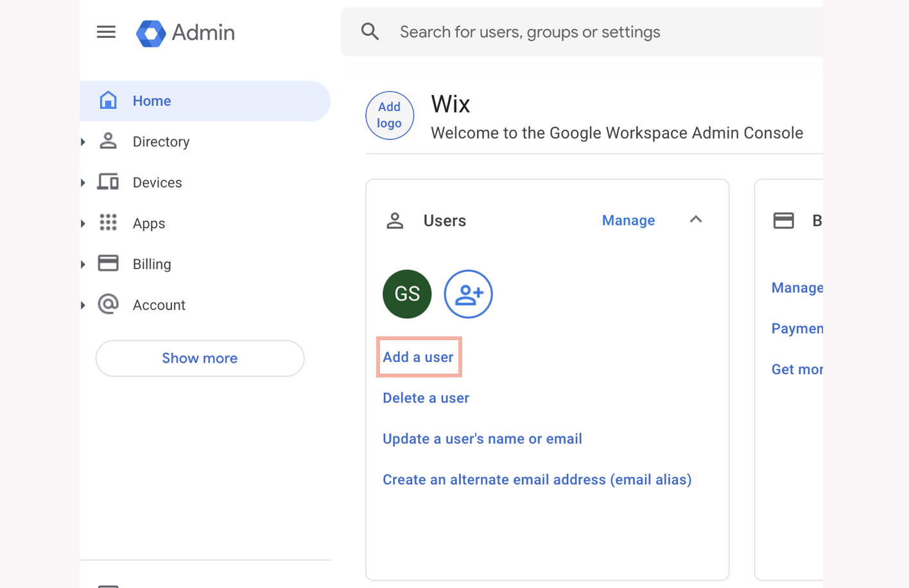Expand the Billing tree arrow
Screen dimensions: 909x588
(x=83, y=264)
